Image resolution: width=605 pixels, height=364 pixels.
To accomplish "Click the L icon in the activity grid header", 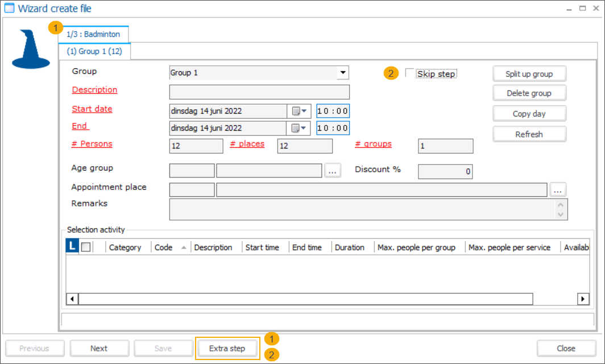I will point(72,247).
